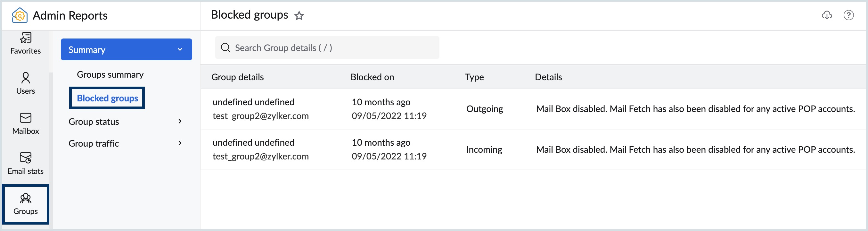
Task: Open the Email stats section
Action: pos(26,164)
